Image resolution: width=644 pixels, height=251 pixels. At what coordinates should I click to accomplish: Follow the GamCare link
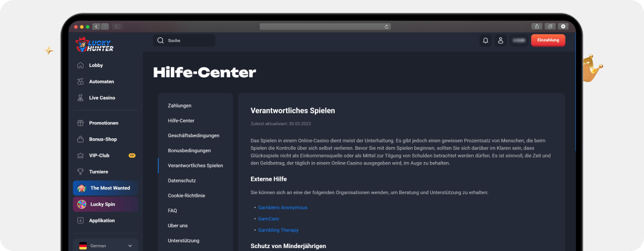point(269,219)
